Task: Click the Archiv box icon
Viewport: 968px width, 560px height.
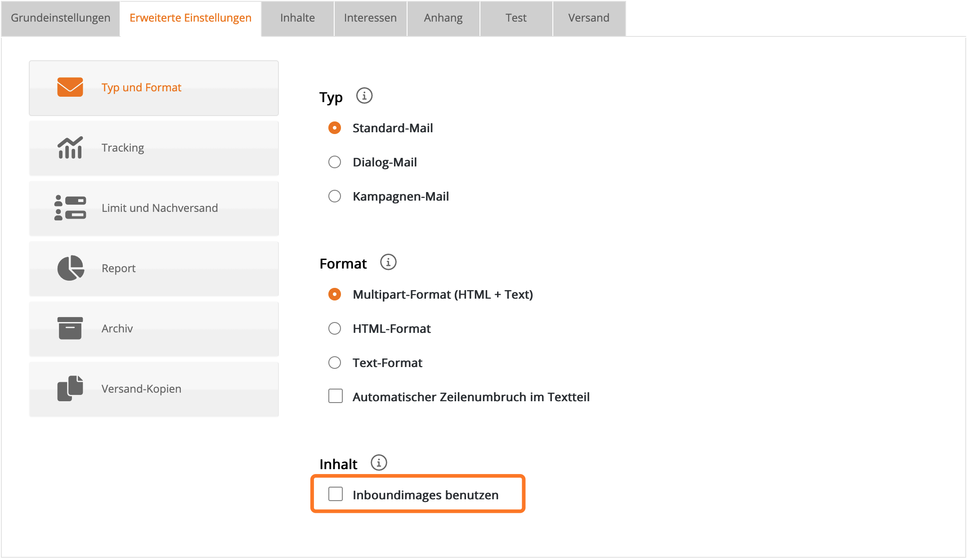Action: pyautogui.click(x=70, y=328)
